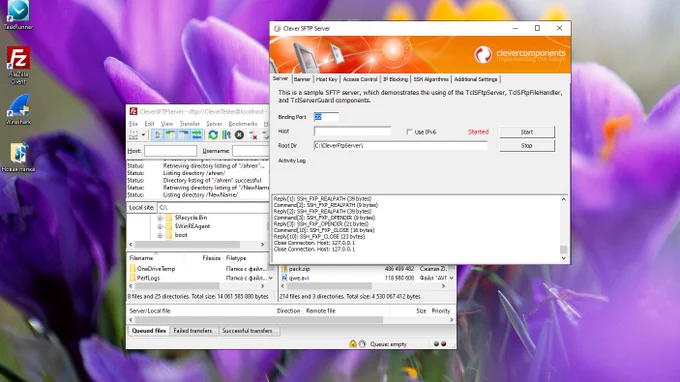Switch to the Successful transfers tab
The width and height of the screenshot is (680, 382).
point(247,331)
